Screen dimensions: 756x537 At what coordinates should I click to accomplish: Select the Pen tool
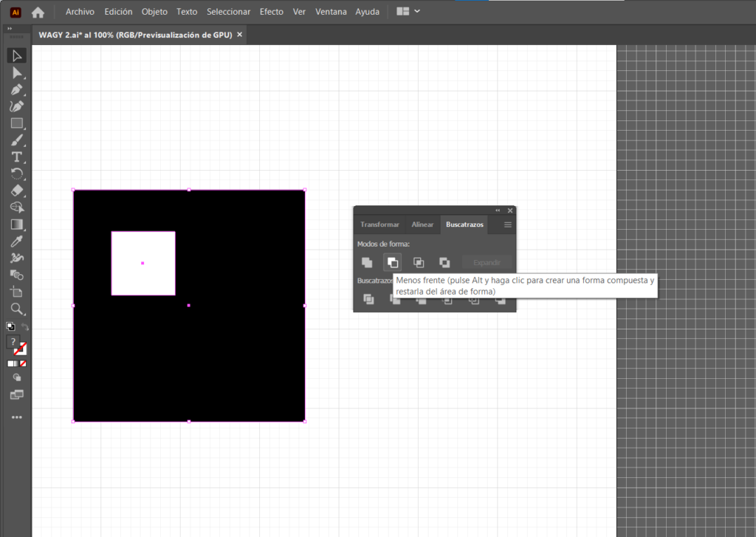pyautogui.click(x=16, y=89)
